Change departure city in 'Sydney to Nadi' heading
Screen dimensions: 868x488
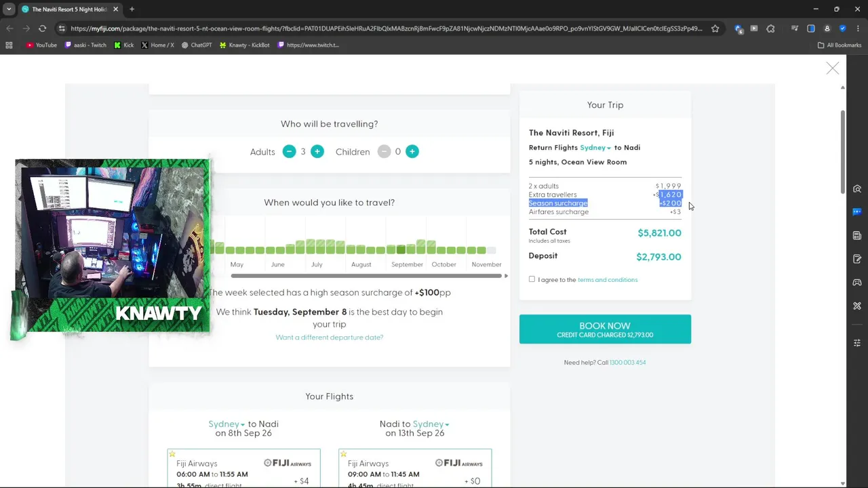[226, 424]
